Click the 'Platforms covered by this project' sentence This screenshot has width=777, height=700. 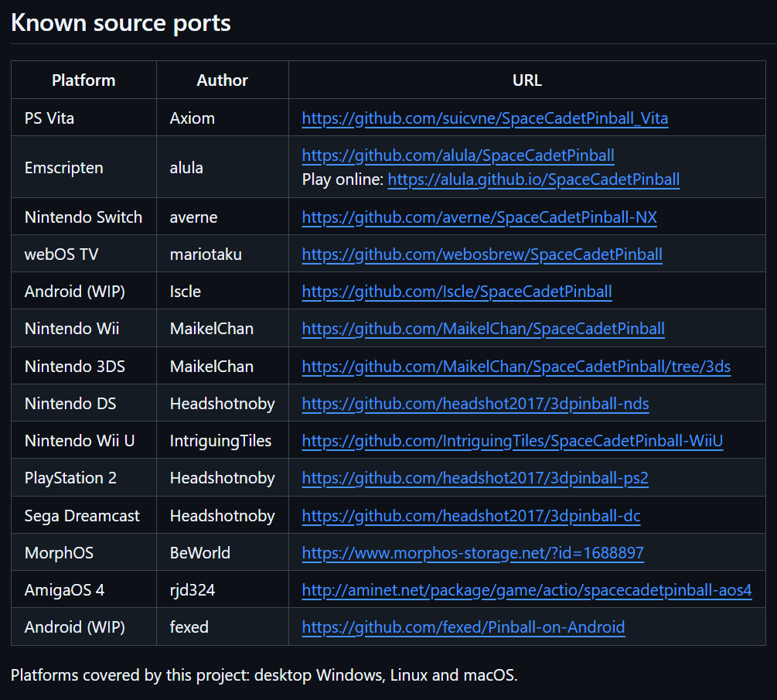point(264,675)
